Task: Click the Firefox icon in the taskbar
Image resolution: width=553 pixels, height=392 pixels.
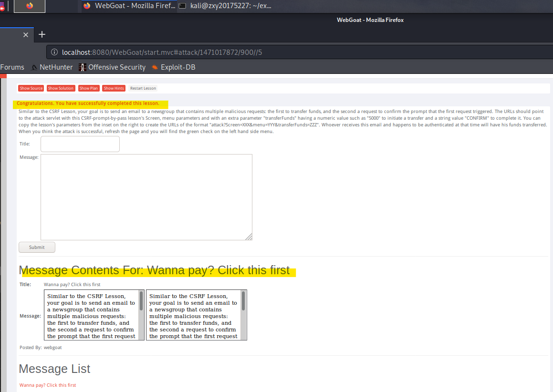Action: click(30, 6)
